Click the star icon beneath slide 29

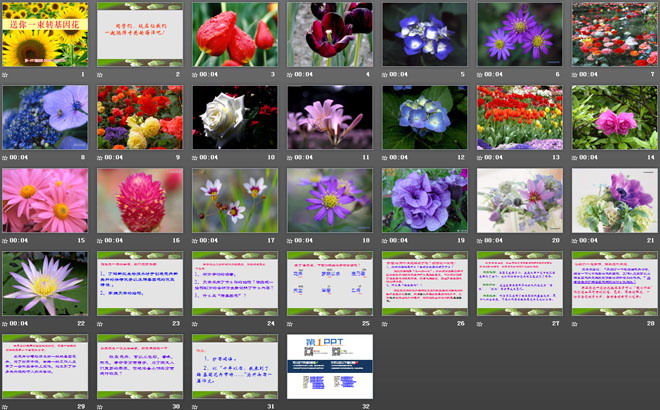(6, 407)
